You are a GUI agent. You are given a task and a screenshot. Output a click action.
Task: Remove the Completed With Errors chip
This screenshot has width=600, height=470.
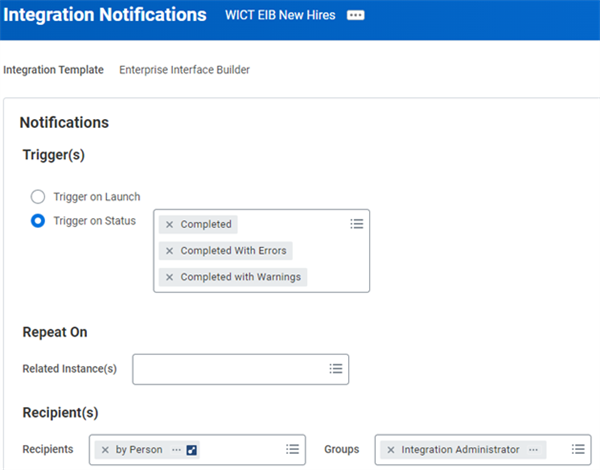pyautogui.click(x=170, y=251)
